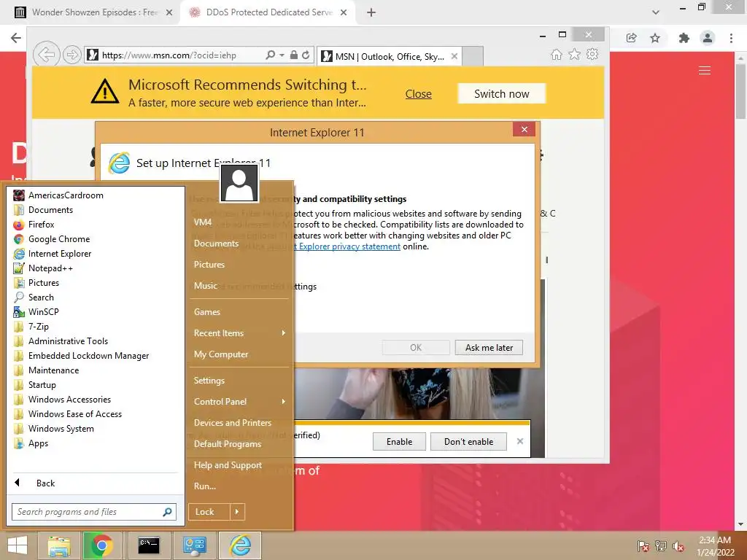
Task: Open Pictures in the start menu right pane
Action: (209, 265)
